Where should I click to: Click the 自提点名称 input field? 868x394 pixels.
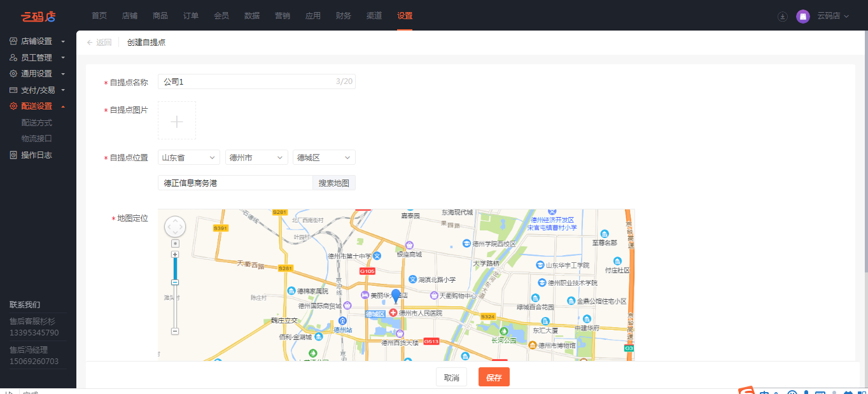(x=248, y=82)
